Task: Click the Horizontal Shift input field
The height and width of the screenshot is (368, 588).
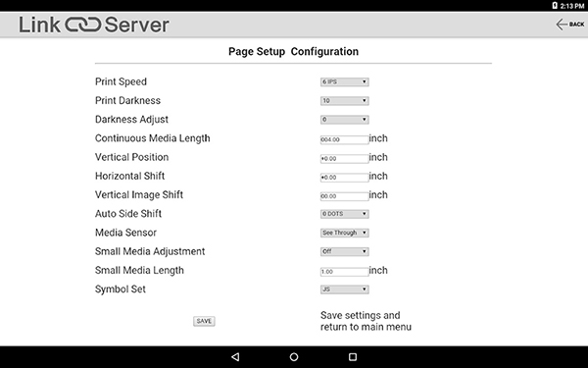Action: (344, 178)
